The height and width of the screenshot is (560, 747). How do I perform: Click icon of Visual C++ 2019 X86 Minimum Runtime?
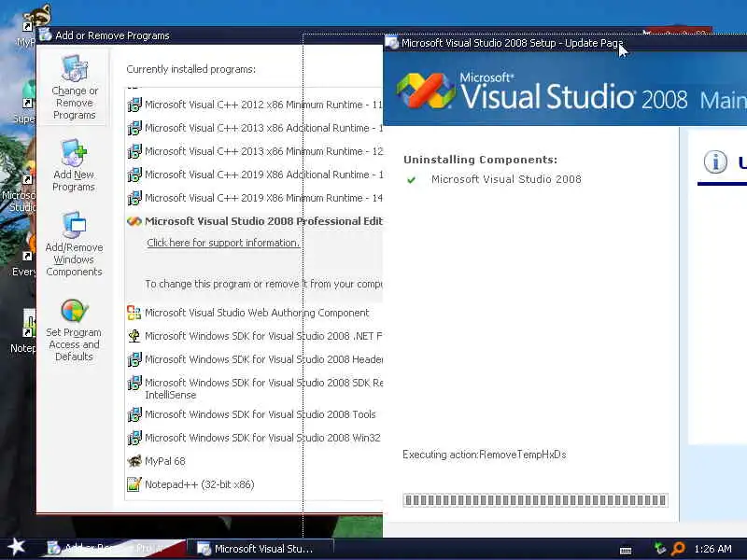(x=134, y=198)
